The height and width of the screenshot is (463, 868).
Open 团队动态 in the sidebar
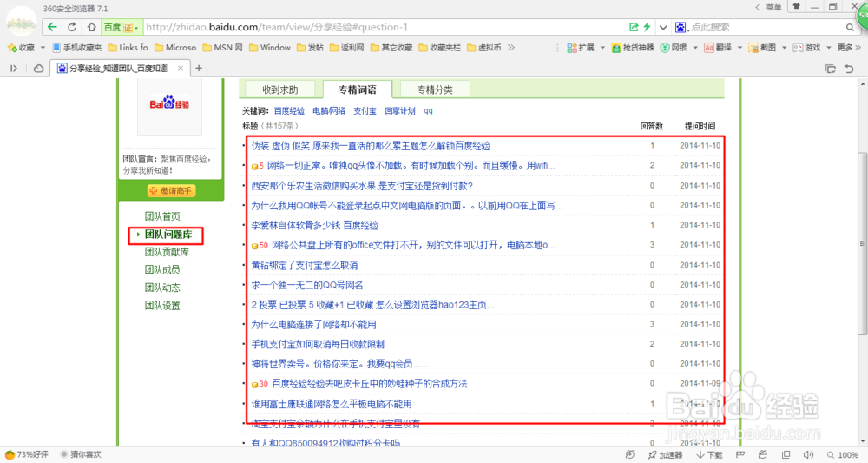coord(162,288)
